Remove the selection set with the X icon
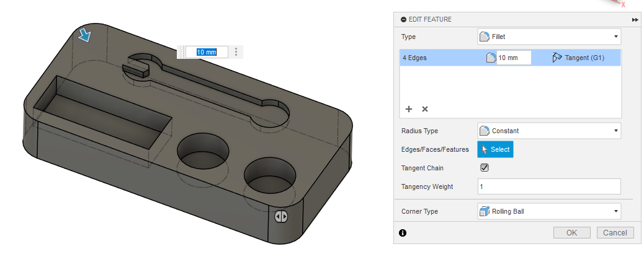 point(425,109)
